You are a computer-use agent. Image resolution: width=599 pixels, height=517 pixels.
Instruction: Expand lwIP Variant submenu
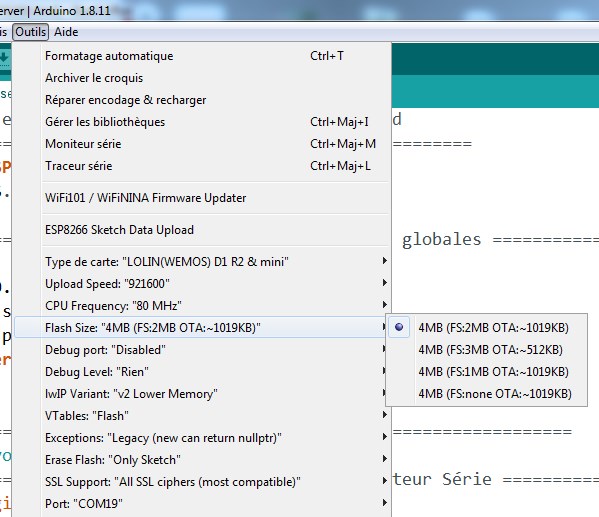[x=201, y=394]
